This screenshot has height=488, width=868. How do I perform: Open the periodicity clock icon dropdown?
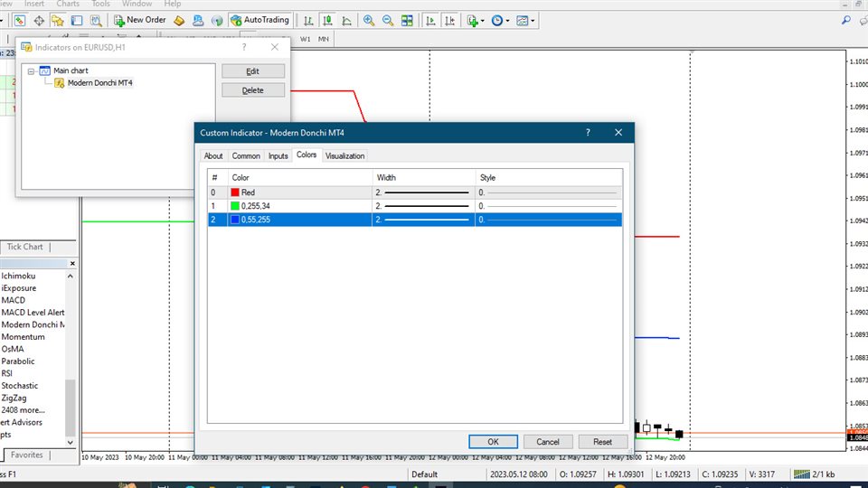click(x=499, y=20)
